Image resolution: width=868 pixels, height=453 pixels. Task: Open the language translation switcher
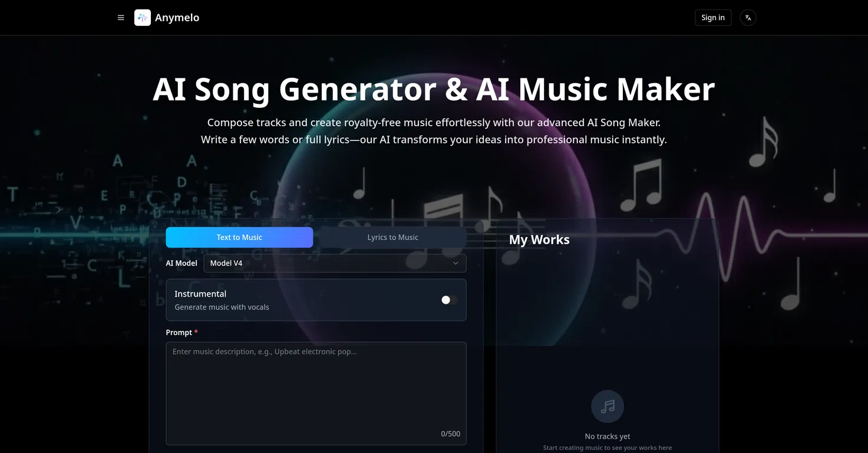tap(748, 18)
